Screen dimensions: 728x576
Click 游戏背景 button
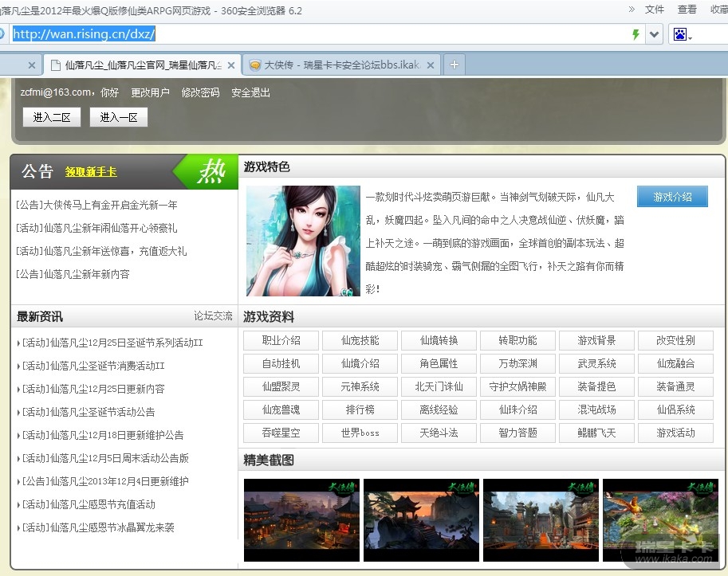(596, 340)
